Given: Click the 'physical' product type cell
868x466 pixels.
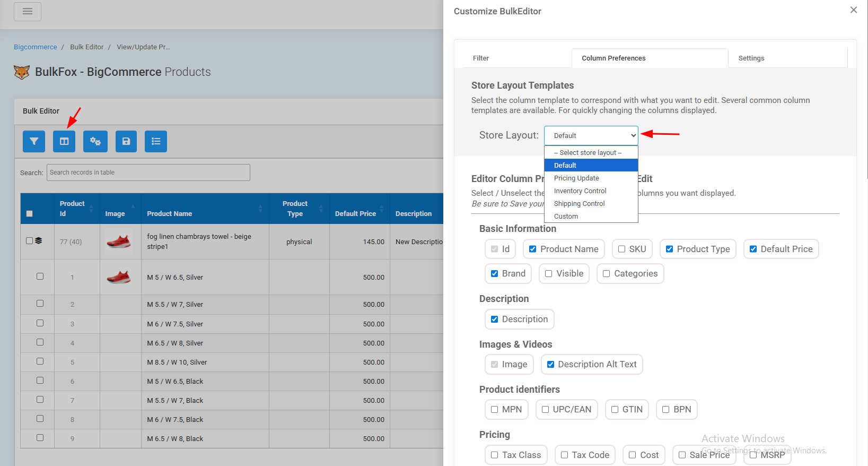Looking at the screenshot, I should (x=299, y=242).
